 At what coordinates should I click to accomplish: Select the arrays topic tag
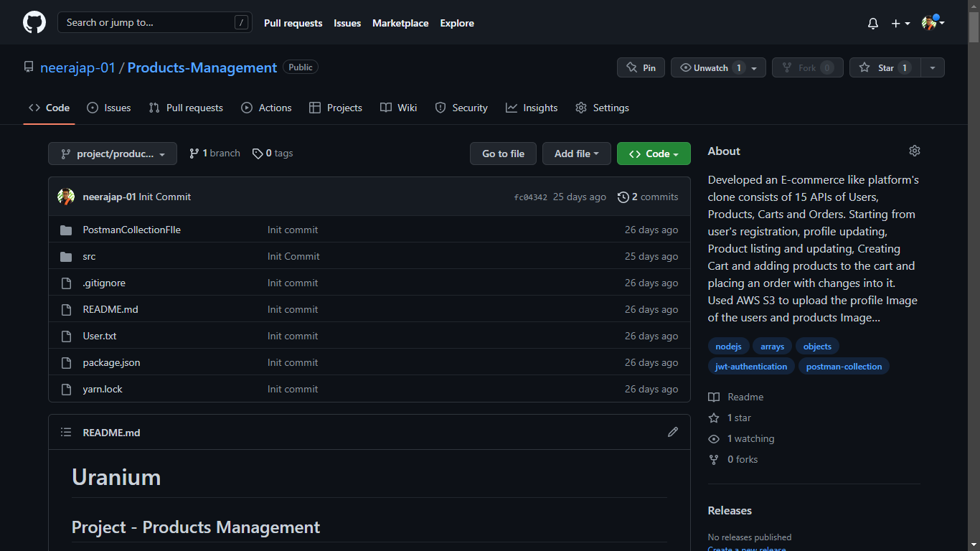coord(772,347)
